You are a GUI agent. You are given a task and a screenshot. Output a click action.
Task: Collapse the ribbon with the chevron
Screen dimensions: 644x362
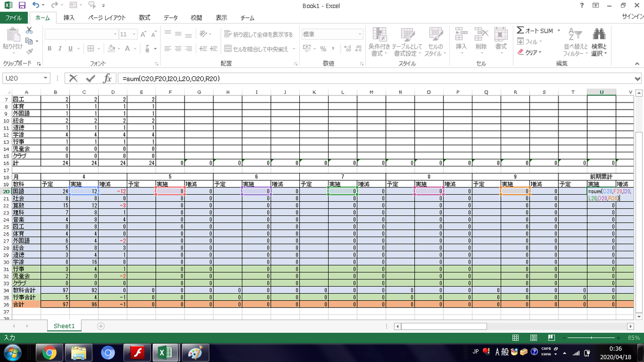click(x=637, y=64)
